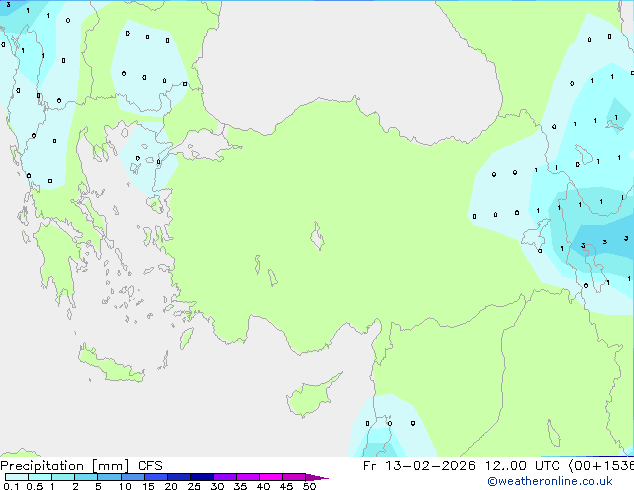Click the 35–40 mm legend color box

(x=248, y=477)
